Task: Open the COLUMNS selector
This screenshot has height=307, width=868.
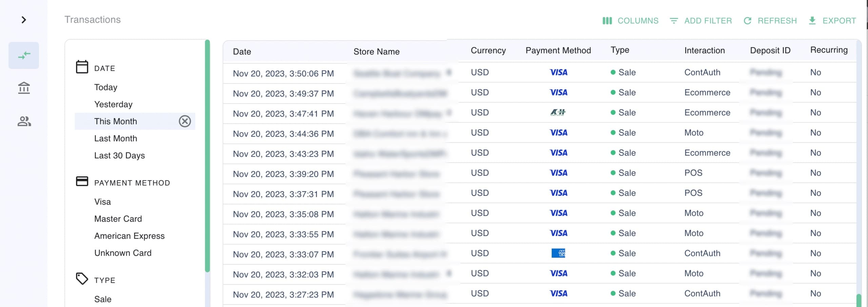Action: click(x=630, y=21)
